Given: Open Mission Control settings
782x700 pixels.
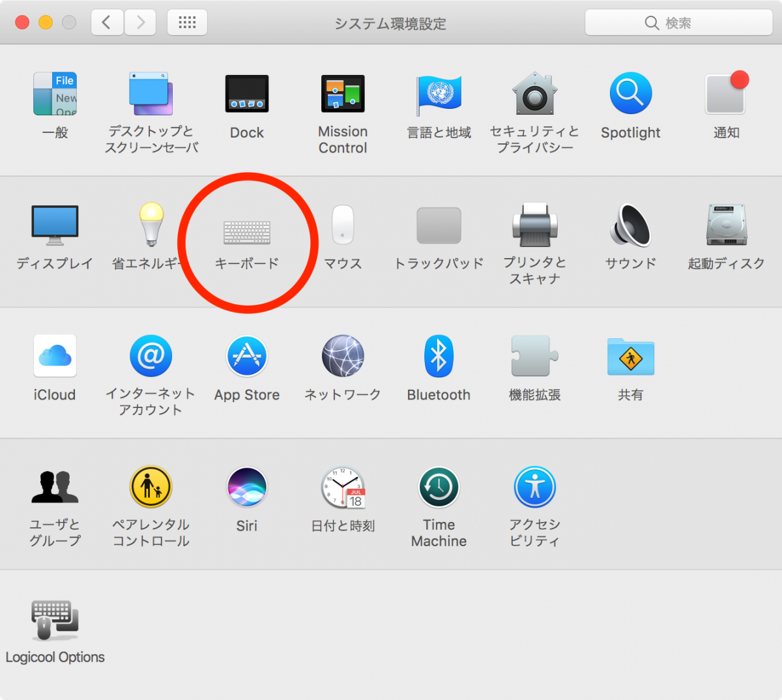Looking at the screenshot, I should [x=343, y=93].
